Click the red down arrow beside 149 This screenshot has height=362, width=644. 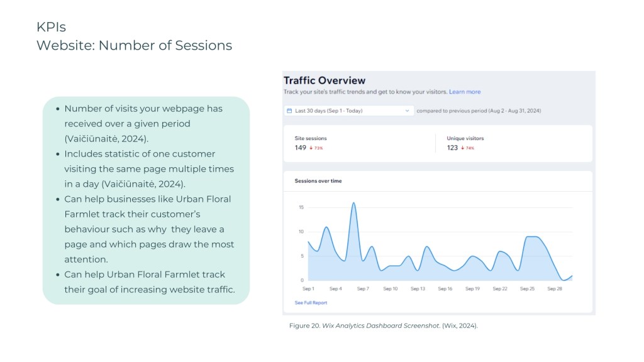click(311, 148)
